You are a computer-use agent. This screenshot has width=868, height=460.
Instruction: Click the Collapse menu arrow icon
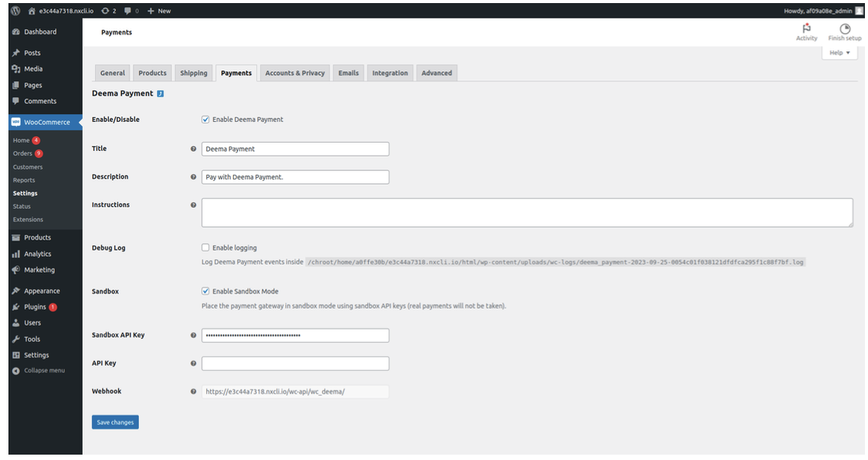point(16,370)
